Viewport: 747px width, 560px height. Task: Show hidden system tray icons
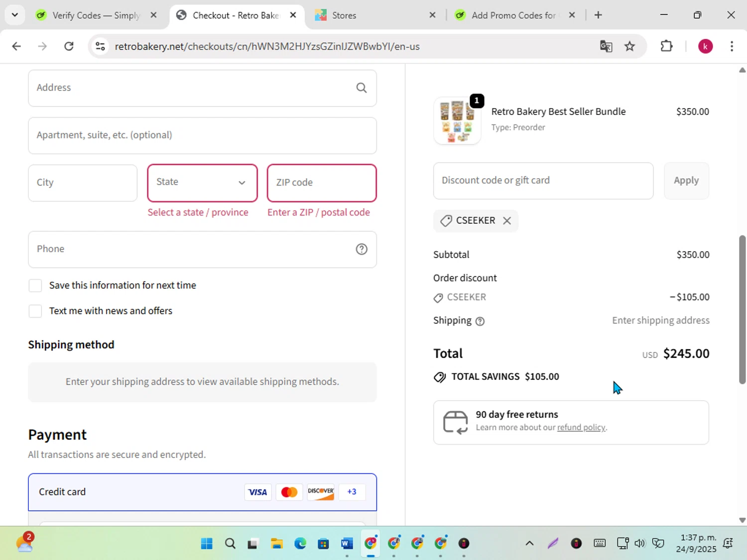pyautogui.click(x=529, y=544)
